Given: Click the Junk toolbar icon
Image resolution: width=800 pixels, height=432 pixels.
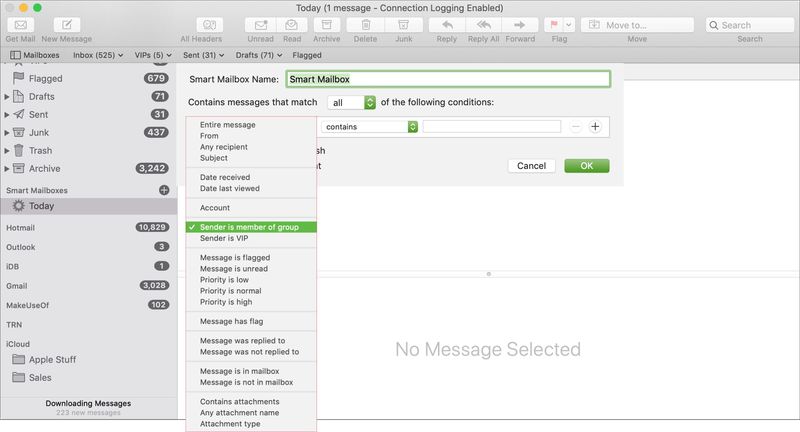Looking at the screenshot, I should click(404, 25).
